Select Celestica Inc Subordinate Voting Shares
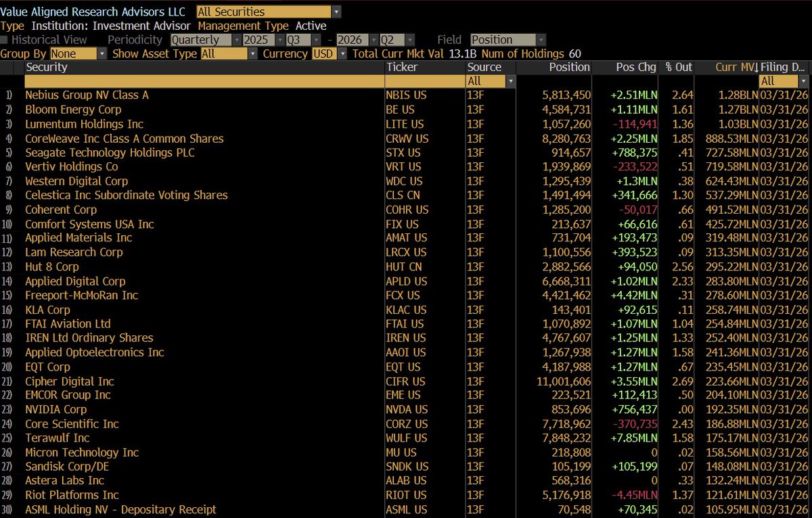The width and height of the screenshot is (812, 518). (x=127, y=195)
